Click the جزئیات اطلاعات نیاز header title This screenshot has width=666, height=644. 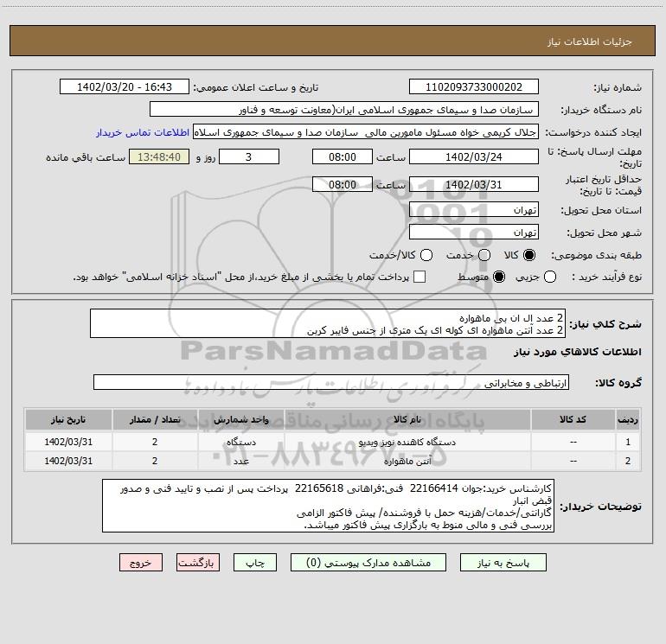pyautogui.click(x=590, y=41)
